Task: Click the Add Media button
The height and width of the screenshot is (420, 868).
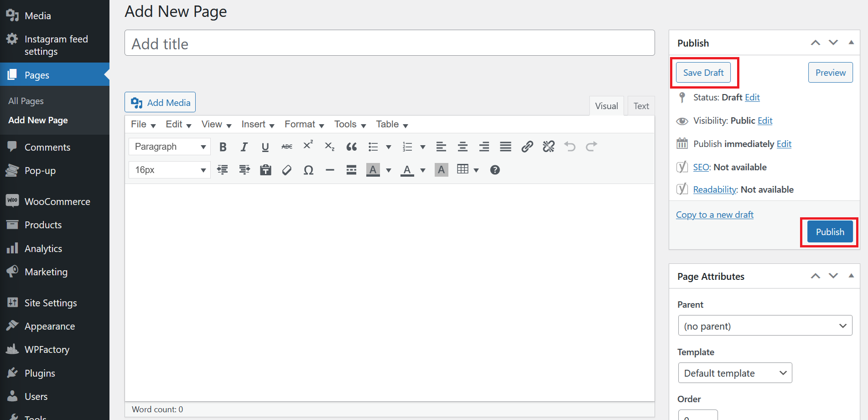Action: click(x=160, y=102)
